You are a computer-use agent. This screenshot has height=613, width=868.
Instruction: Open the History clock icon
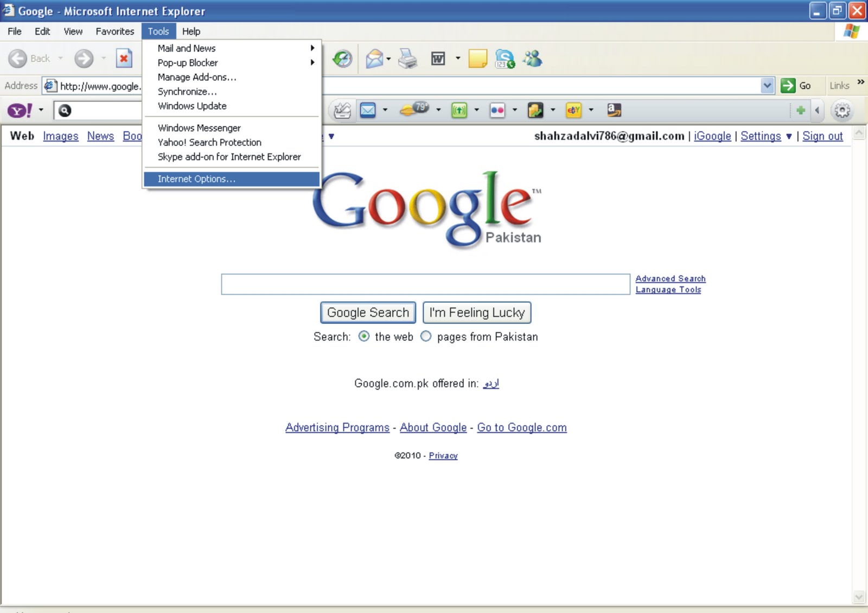coord(342,58)
